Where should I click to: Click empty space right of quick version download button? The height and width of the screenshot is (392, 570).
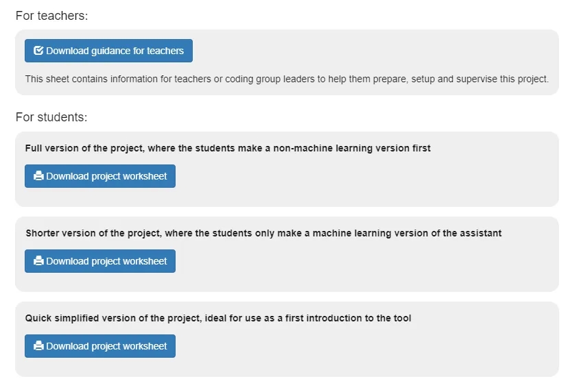364,346
